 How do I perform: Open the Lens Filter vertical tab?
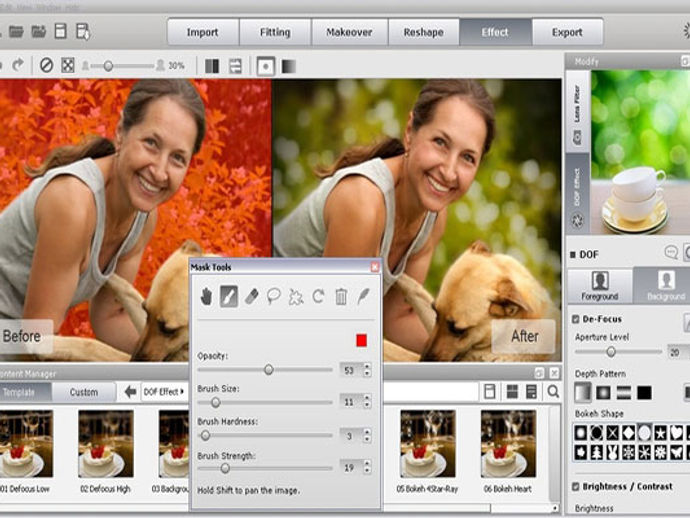tap(577, 112)
